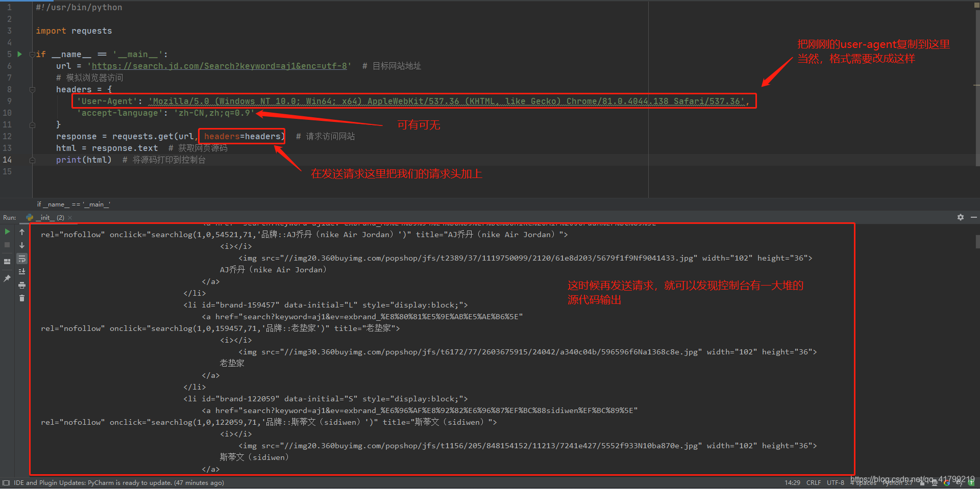
Task: Click 'brand-159457' li line in console output
Action: 325,305
